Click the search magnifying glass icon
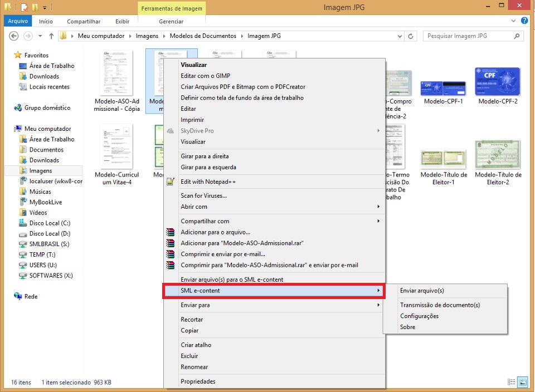 pyautogui.click(x=515, y=35)
